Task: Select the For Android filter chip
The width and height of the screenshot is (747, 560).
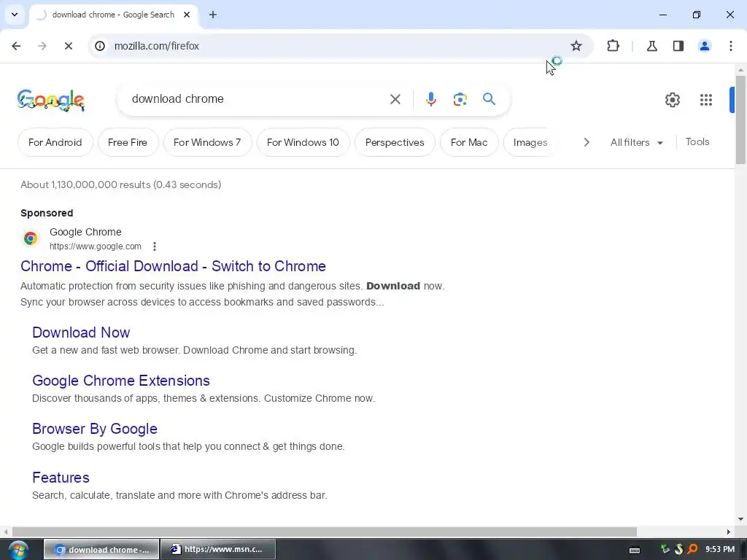Action: pos(55,142)
